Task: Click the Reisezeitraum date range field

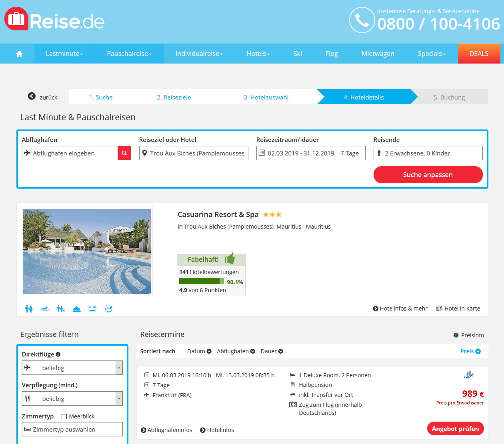Action: 311,153
